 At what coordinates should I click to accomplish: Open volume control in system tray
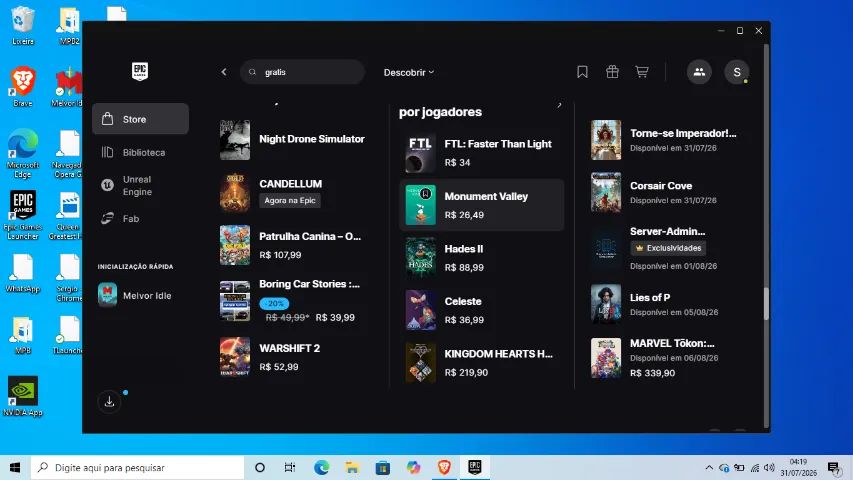[x=769, y=467]
